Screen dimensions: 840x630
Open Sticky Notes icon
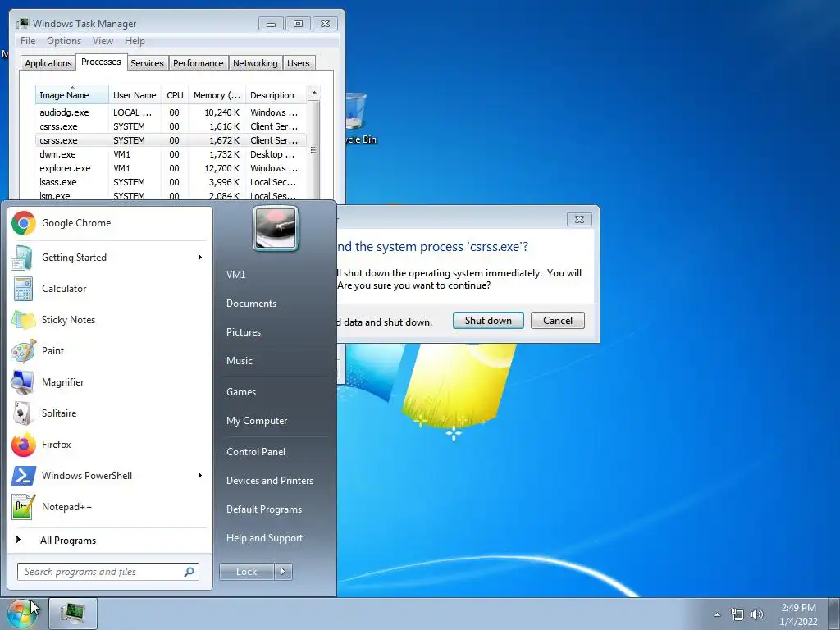(x=24, y=320)
